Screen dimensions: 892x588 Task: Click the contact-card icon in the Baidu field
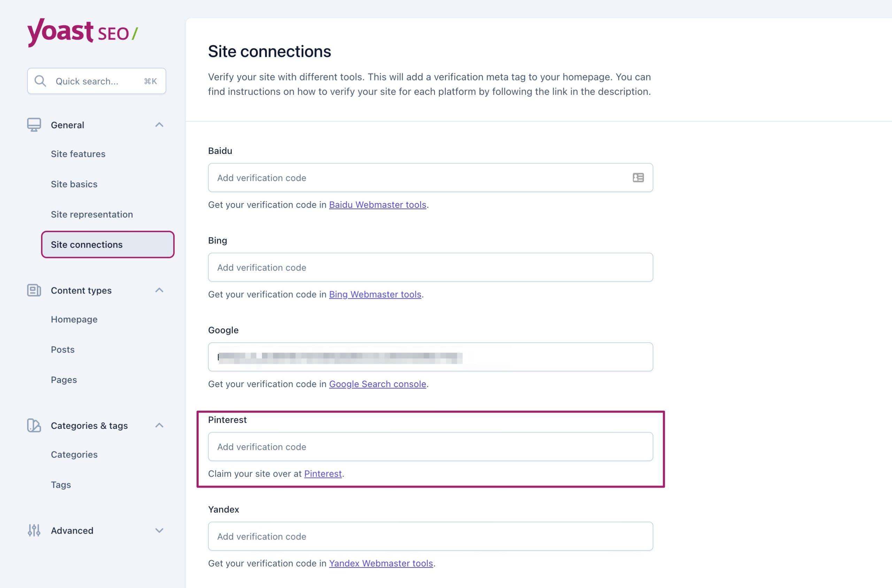(x=638, y=178)
